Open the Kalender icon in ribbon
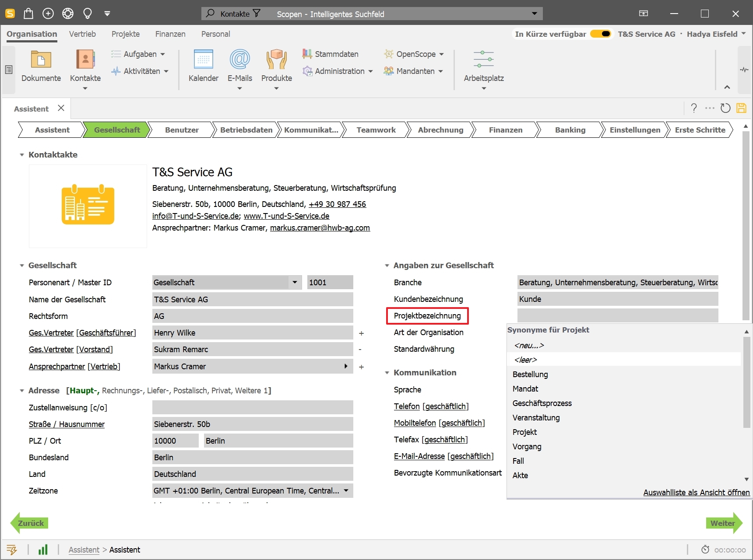Image resolution: width=753 pixels, height=560 pixels. pyautogui.click(x=203, y=60)
